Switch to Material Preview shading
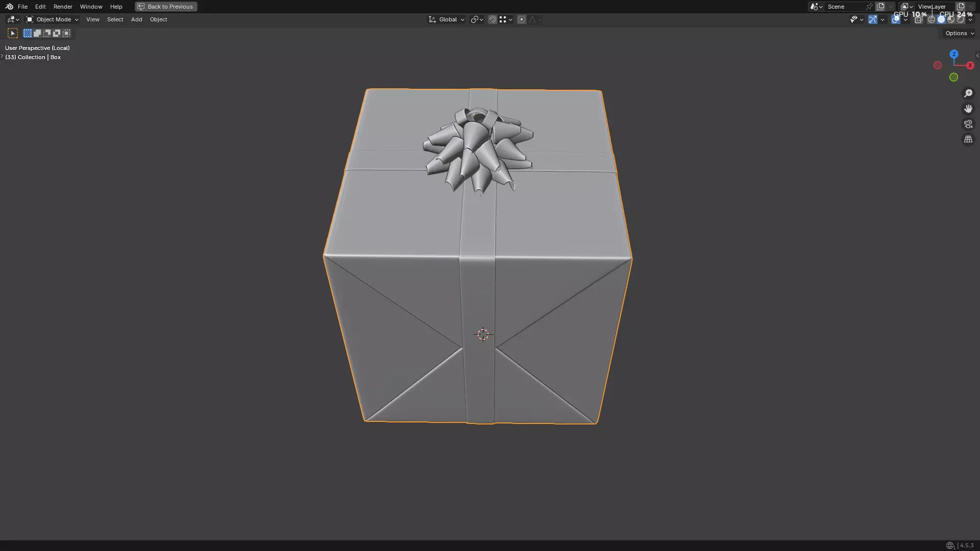This screenshot has width=980, height=551. [951, 19]
